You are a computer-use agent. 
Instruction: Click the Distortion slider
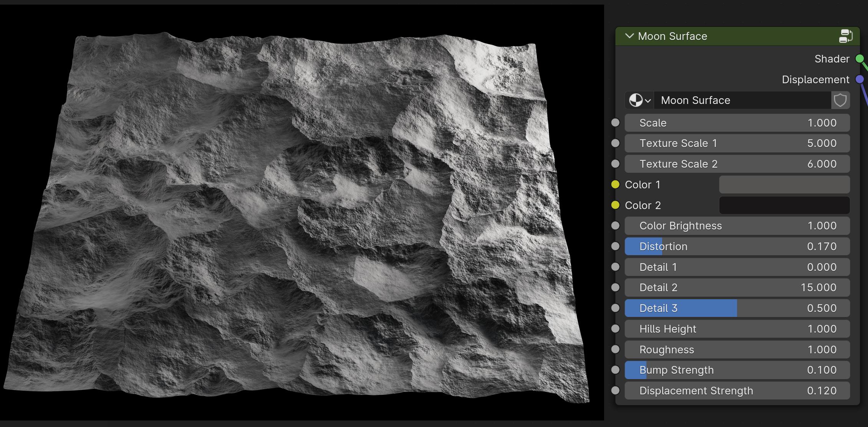(x=737, y=246)
